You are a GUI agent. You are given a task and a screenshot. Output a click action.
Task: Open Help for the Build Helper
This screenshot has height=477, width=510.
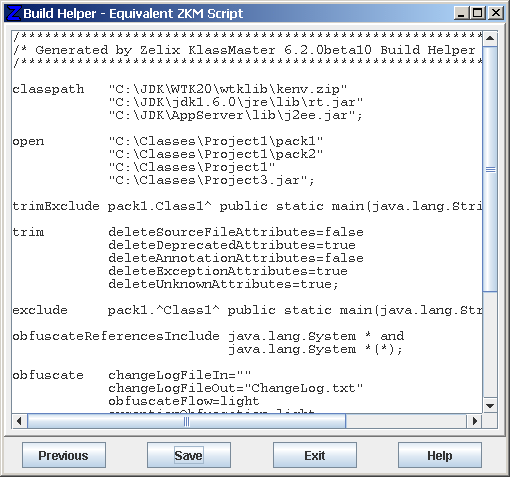point(440,455)
